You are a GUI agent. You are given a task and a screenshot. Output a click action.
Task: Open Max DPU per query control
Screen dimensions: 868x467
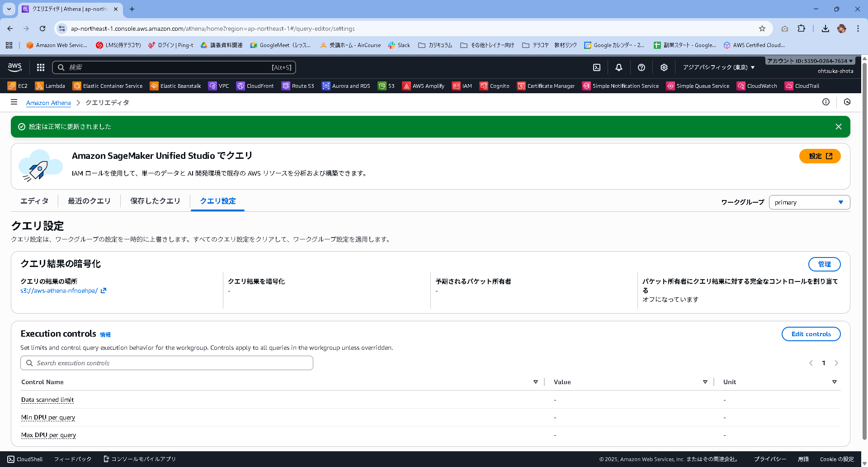48,435
